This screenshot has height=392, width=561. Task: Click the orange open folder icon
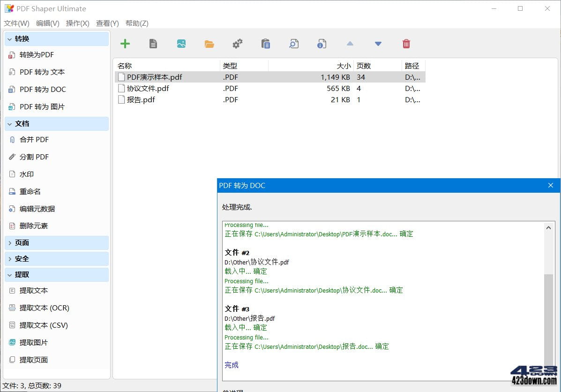[209, 44]
